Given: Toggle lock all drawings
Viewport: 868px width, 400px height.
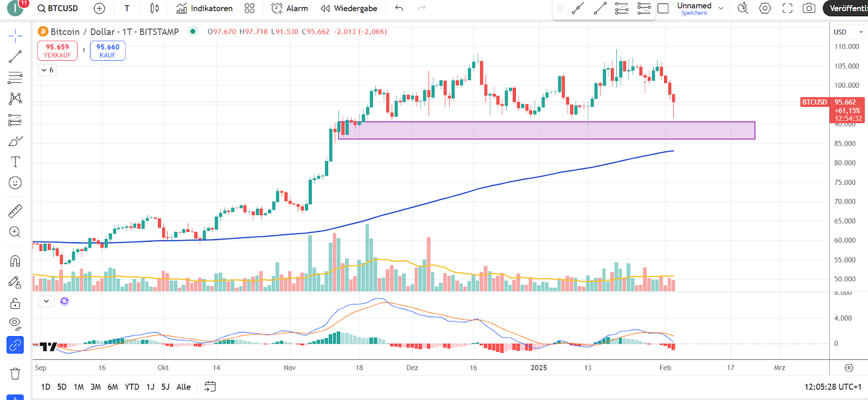Looking at the screenshot, I should pos(15,303).
